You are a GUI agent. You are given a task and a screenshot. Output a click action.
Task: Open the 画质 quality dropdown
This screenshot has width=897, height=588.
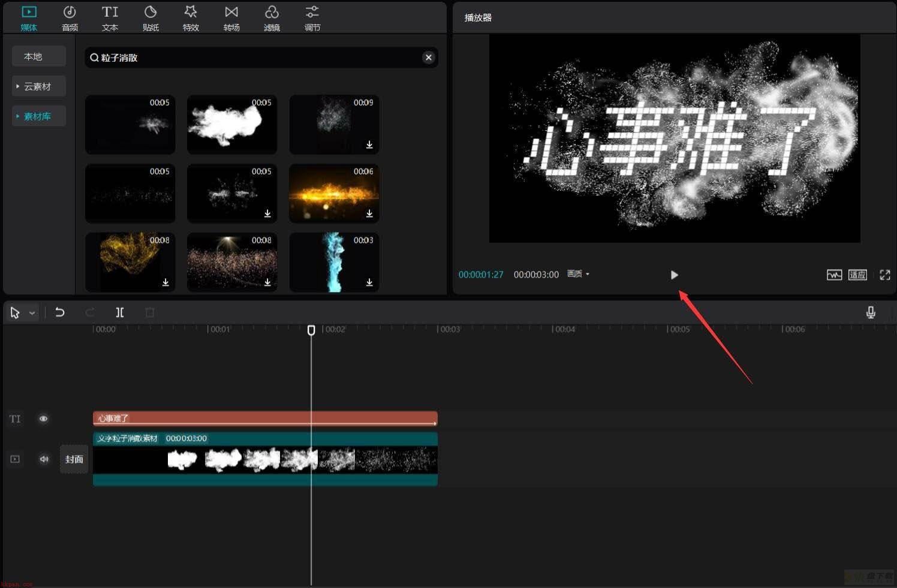(578, 274)
